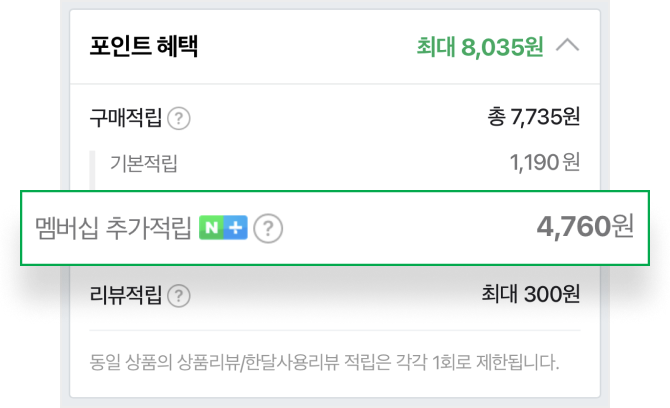This screenshot has width=670, height=408.
Task: Open the help tooltip beside 구매적립
Action: (x=179, y=118)
